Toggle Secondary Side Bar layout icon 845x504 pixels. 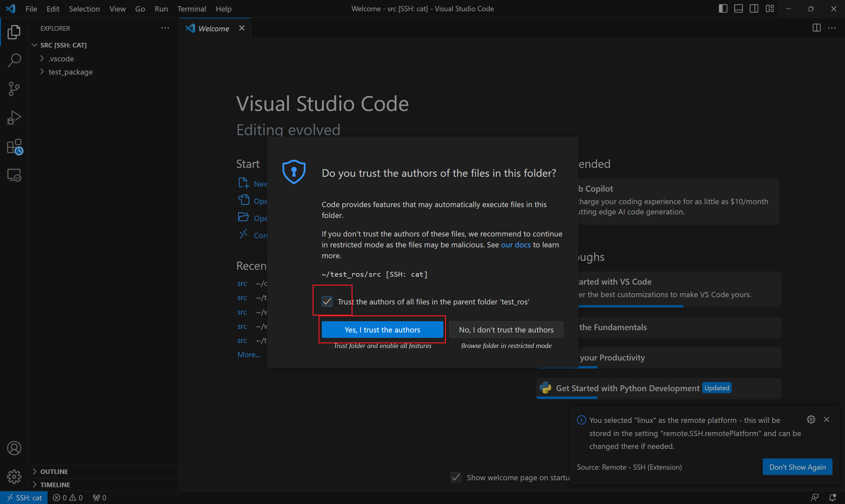point(754,9)
